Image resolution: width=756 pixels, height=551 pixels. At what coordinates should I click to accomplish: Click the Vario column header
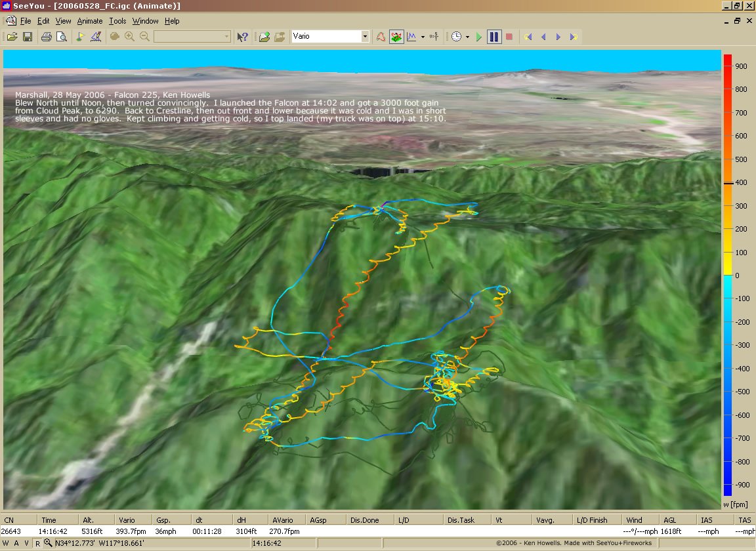(127, 520)
